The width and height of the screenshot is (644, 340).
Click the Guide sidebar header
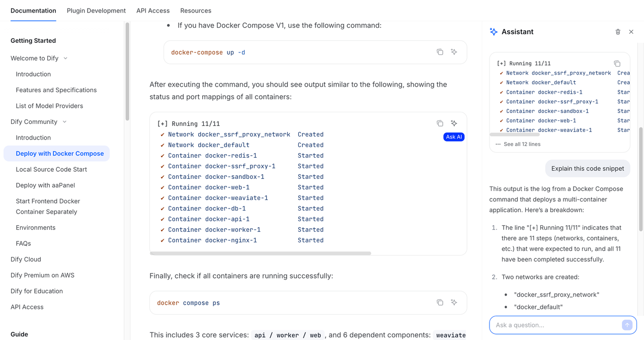pyautogui.click(x=19, y=334)
